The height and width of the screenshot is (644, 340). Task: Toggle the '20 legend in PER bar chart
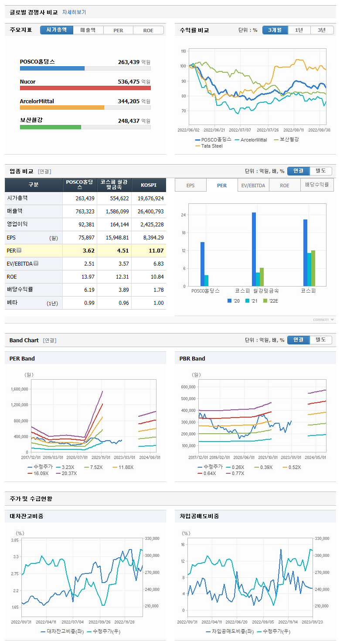[233, 301]
